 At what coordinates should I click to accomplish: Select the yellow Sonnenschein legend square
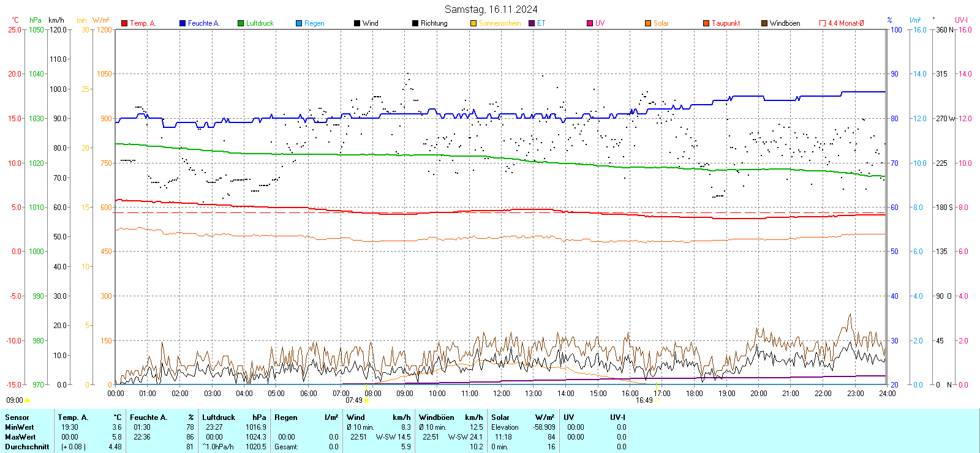pos(473,23)
